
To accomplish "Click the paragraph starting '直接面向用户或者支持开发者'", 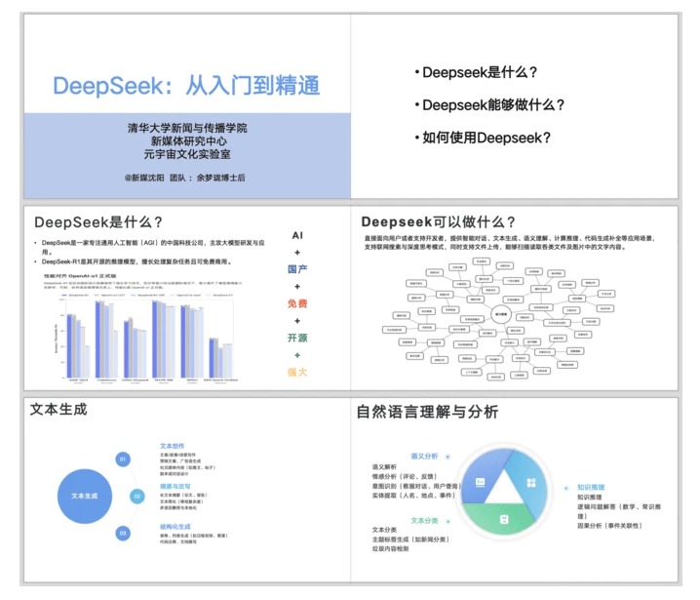I will click(509, 243).
